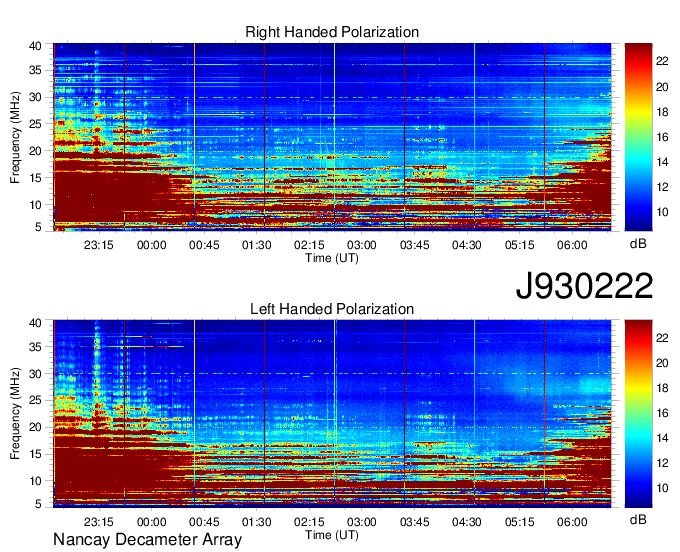Click the 10 dB value on Left Handed color bar
The height and width of the screenshot is (552, 680).
click(662, 488)
